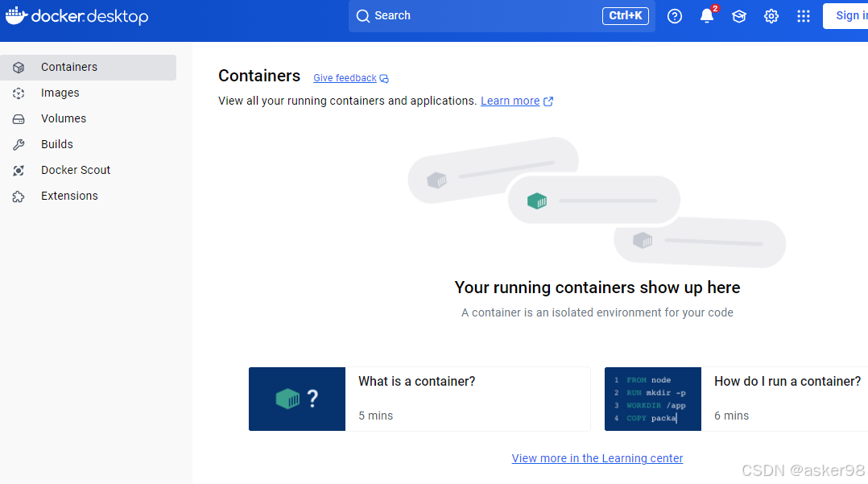Open View more in the Learning center
The width and height of the screenshot is (868, 484).
(597, 458)
